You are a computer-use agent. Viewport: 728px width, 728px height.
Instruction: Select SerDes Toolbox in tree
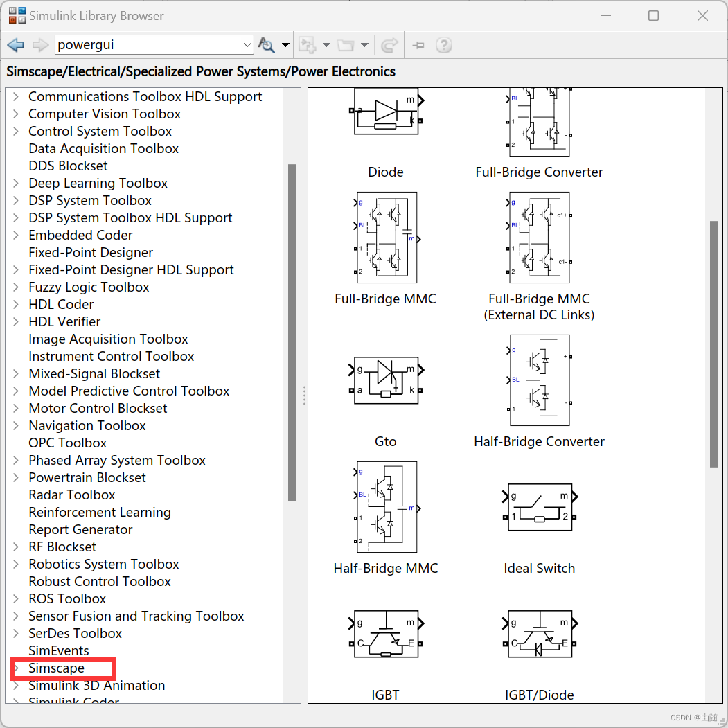75,633
